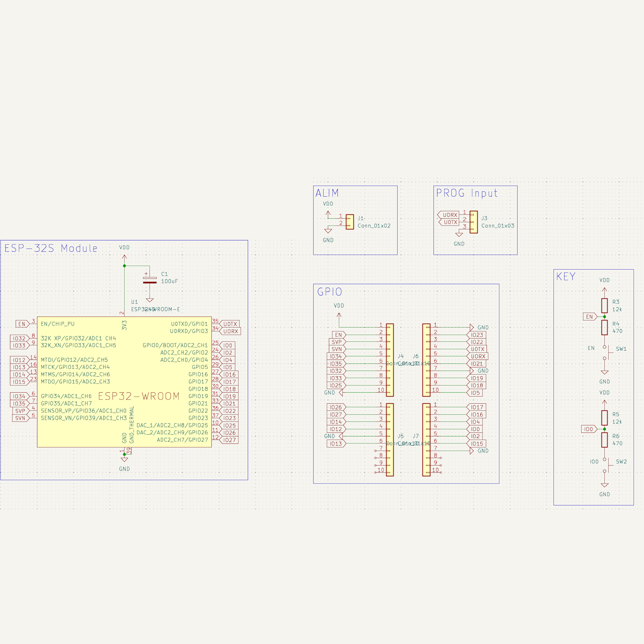This screenshot has height=644, width=644.
Task: Select the J6 ten-pin connector body
Action: (426, 360)
